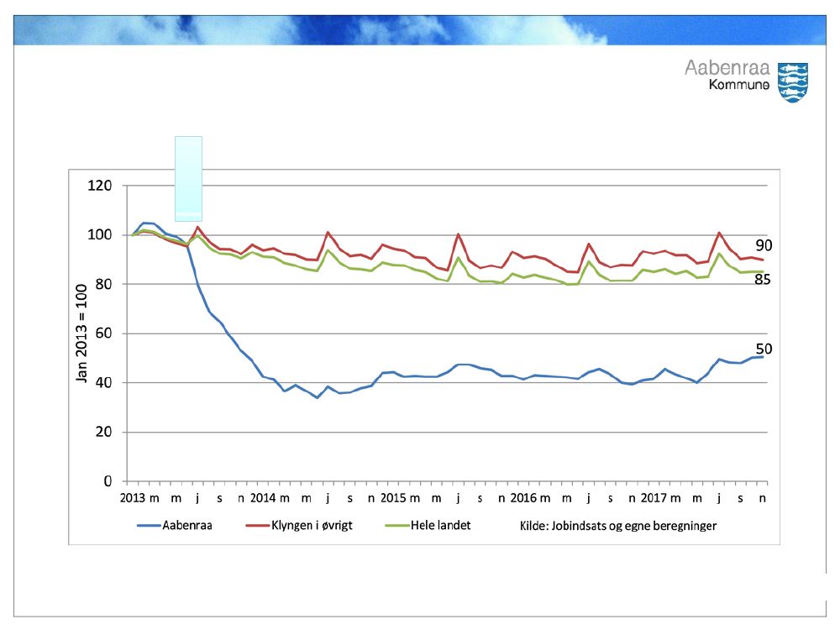Click the 0 y-axis label
This screenshot has width=840, height=630.
coord(108,481)
